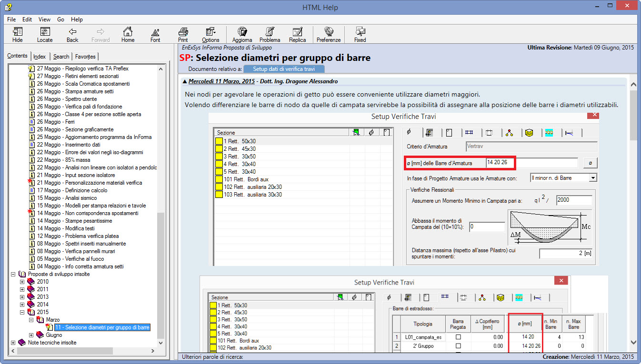Open '14 Maggio - Non corrispondenza spostamenti'
The image size is (641, 364).
pos(88,213)
